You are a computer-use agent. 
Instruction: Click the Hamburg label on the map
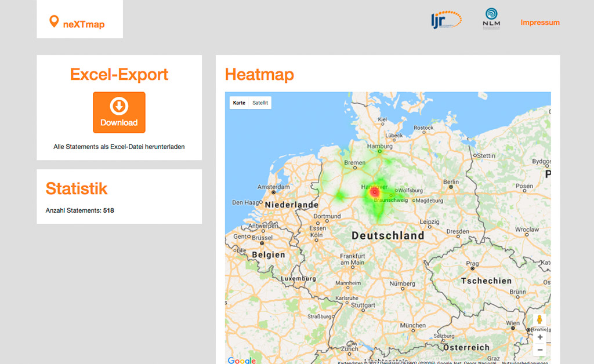click(x=380, y=147)
